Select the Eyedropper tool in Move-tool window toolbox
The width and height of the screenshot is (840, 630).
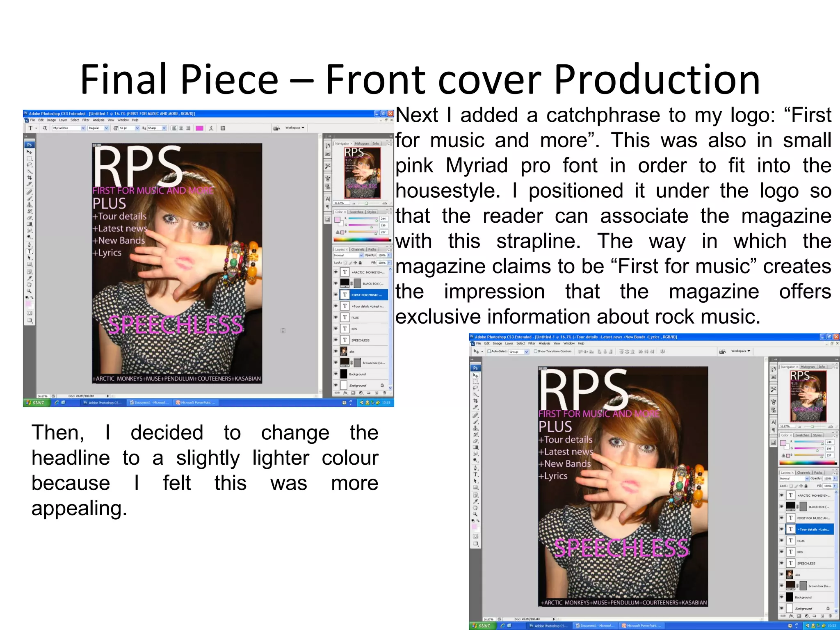coord(475,501)
